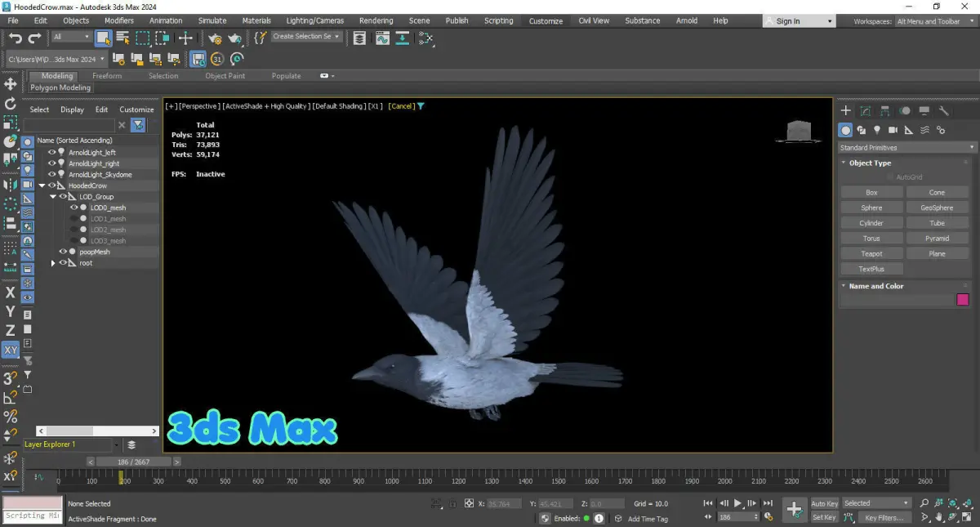
Task: Open Render Setup teapot icon
Action: pyautogui.click(x=215, y=38)
